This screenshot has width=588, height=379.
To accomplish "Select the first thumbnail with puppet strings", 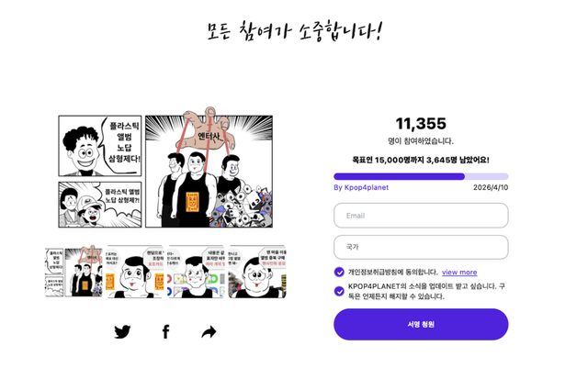I will click(x=73, y=272).
